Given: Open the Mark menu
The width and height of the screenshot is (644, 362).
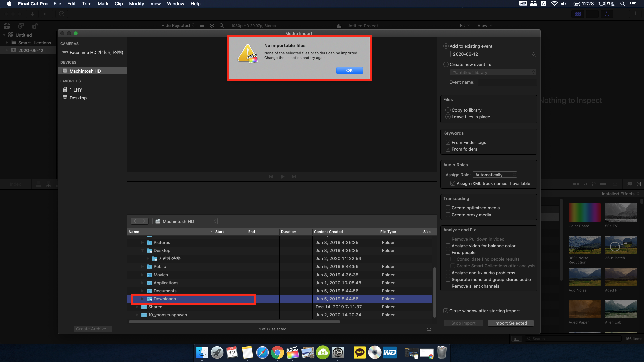Looking at the screenshot, I should (103, 4).
